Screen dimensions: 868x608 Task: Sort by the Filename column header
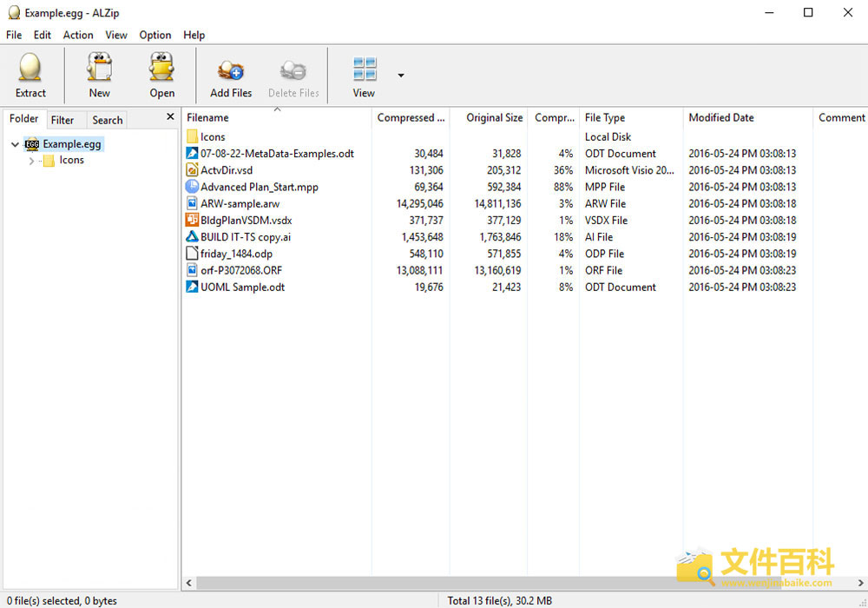[x=277, y=117]
